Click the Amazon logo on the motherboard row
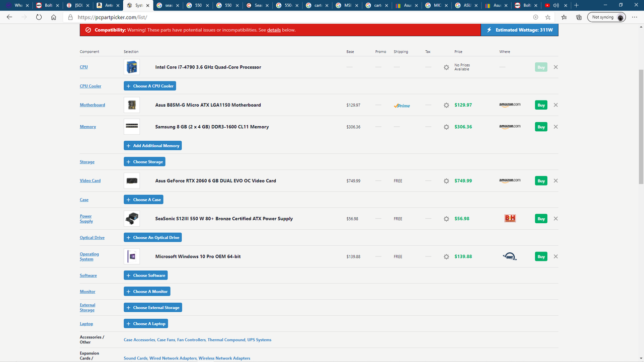 tap(510, 105)
